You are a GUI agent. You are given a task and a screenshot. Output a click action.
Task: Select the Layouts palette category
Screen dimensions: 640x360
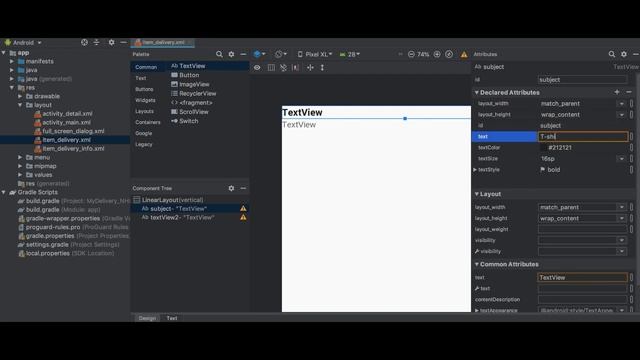click(x=144, y=111)
